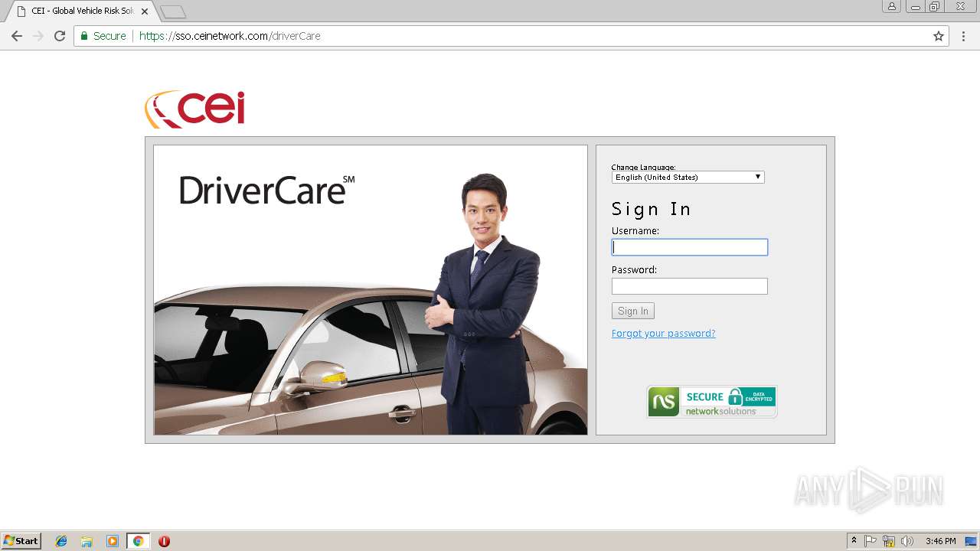Click the address bar URL
Screen dimensions: 980x551
tap(230, 36)
